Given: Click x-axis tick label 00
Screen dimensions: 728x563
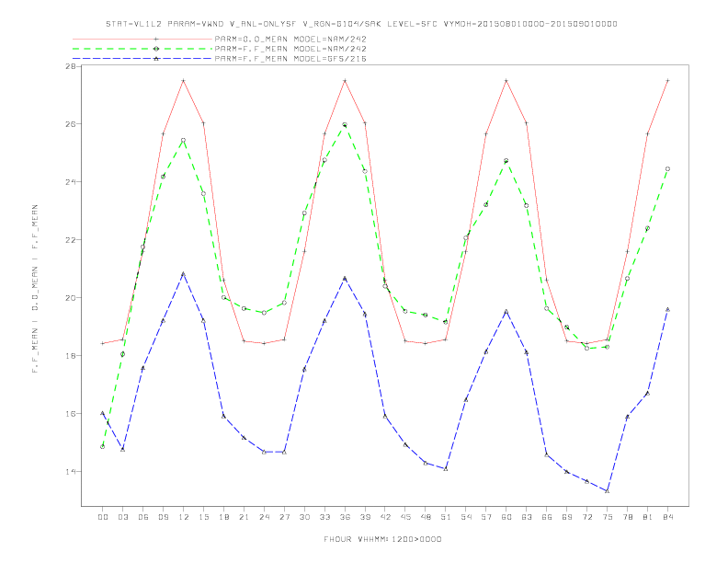Looking at the screenshot, I should (103, 517).
